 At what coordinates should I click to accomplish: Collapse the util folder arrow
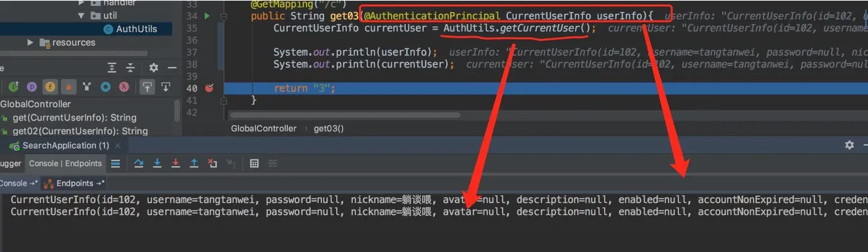(81, 15)
